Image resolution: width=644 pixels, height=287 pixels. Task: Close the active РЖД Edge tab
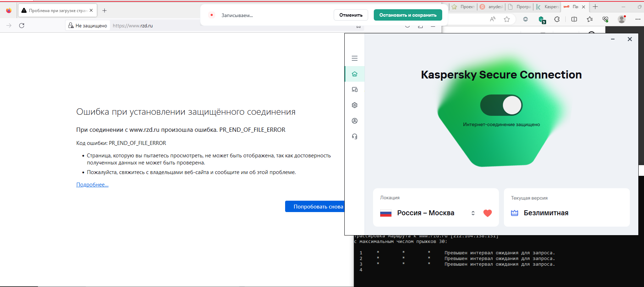click(x=584, y=7)
